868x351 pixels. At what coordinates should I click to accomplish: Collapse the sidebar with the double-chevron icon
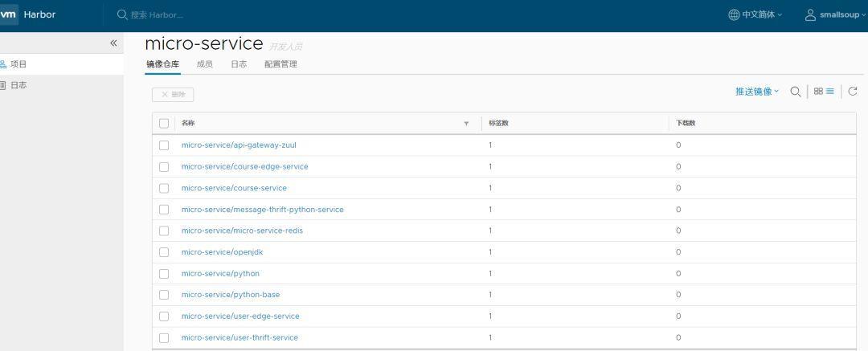click(x=113, y=43)
